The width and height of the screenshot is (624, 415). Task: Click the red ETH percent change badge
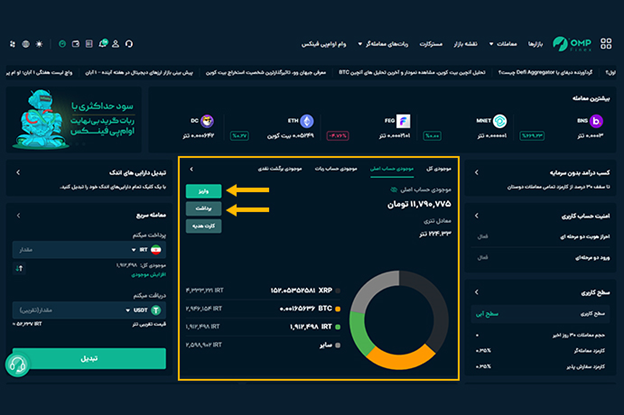pos(337,136)
